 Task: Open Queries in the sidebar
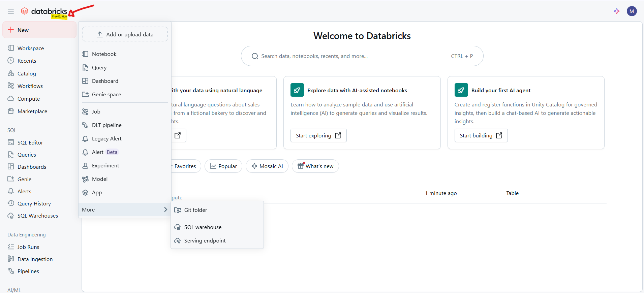coord(27,155)
